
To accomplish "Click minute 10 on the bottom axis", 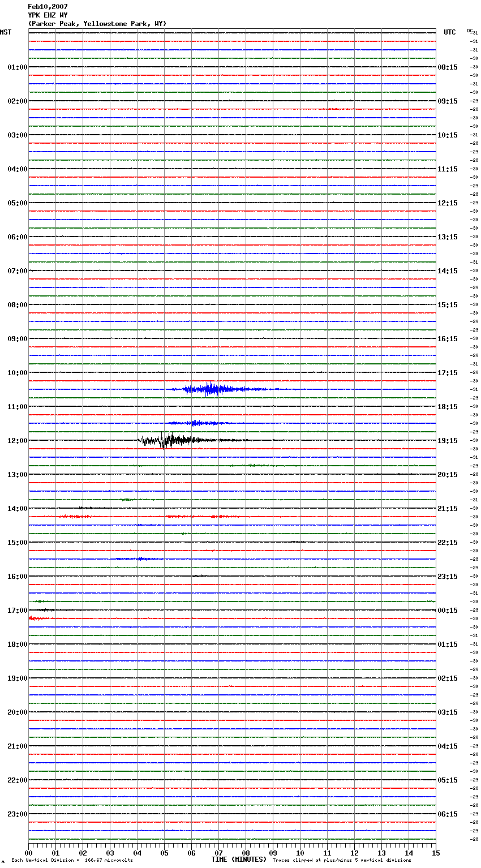I will click(300, 853).
